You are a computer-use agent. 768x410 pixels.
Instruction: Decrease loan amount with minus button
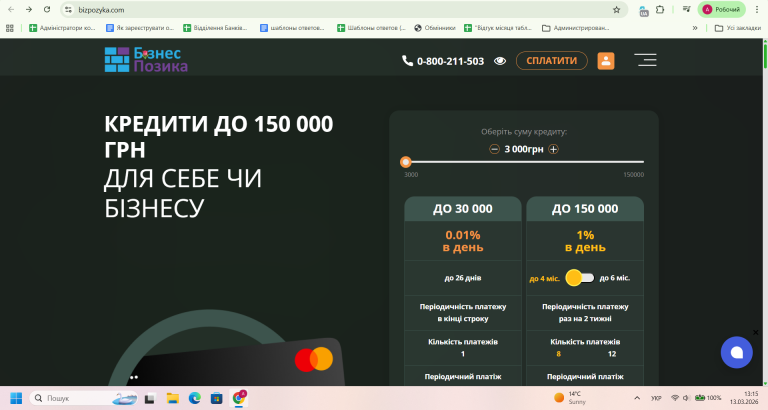point(494,149)
